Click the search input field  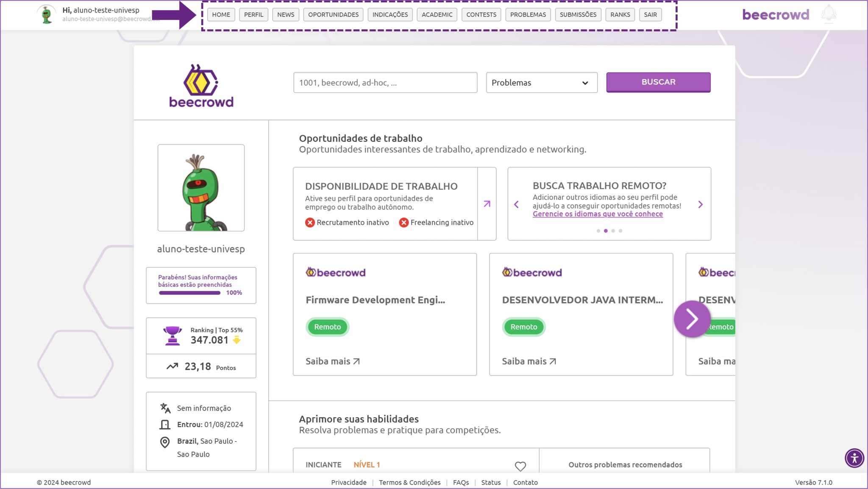coord(385,83)
